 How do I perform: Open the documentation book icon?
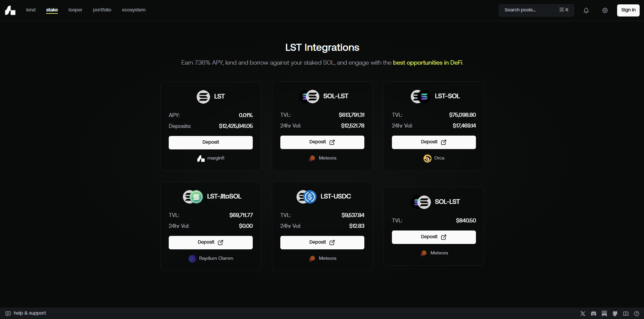click(x=626, y=314)
